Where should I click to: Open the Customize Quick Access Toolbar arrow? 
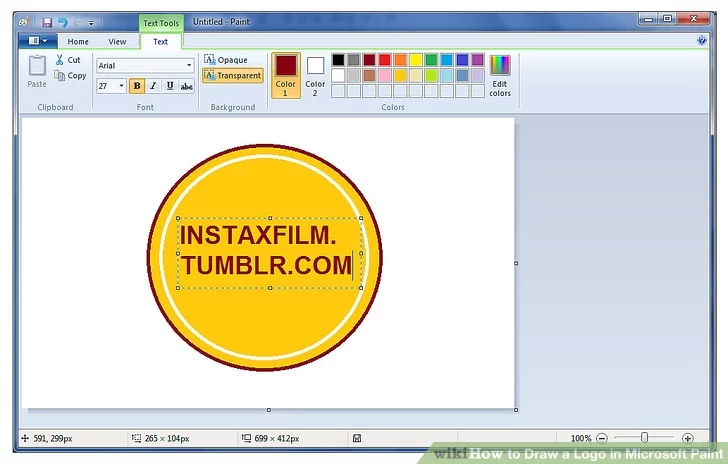tap(91, 23)
